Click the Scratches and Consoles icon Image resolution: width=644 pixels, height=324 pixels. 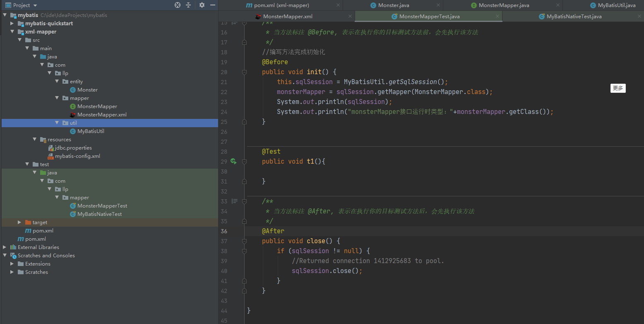13,255
